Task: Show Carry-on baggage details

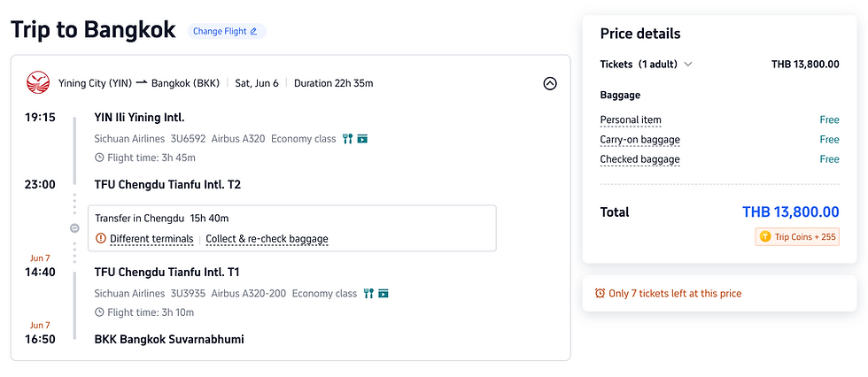Action: click(x=639, y=139)
